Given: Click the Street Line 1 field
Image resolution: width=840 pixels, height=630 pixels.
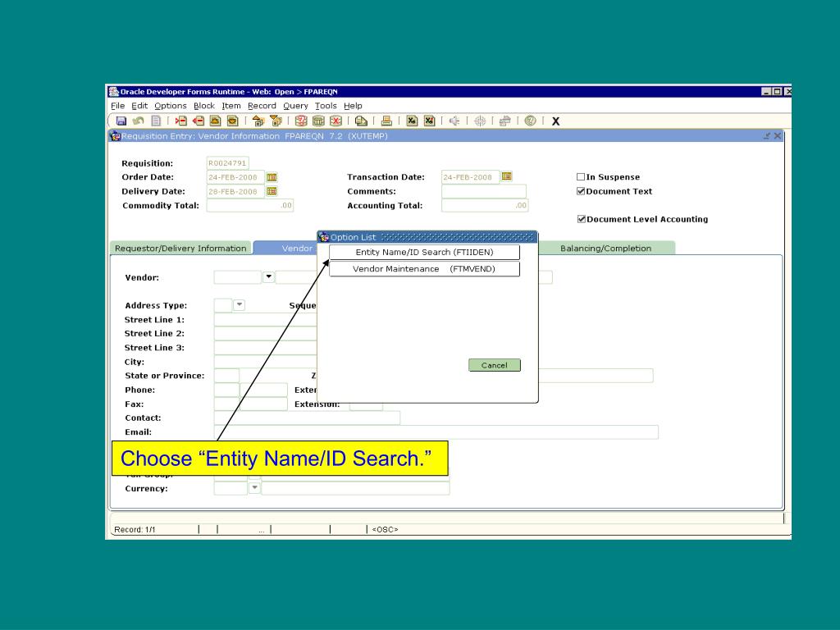Looking at the screenshot, I should pyautogui.click(x=266, y=320).
